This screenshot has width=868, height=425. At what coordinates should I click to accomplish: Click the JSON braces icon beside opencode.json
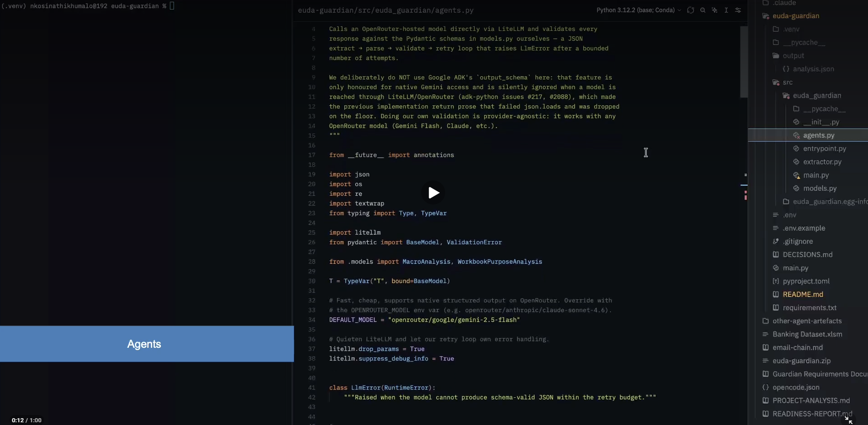765,387
